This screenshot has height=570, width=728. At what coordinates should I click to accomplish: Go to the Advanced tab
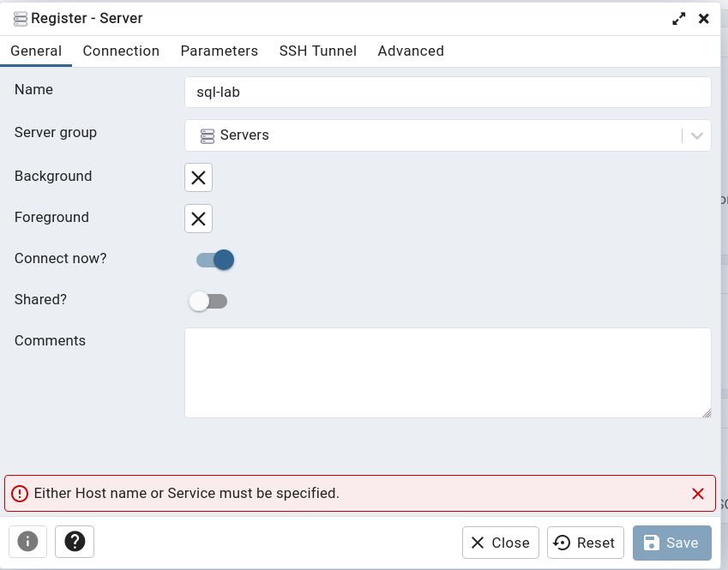click(x=411, y=51)
